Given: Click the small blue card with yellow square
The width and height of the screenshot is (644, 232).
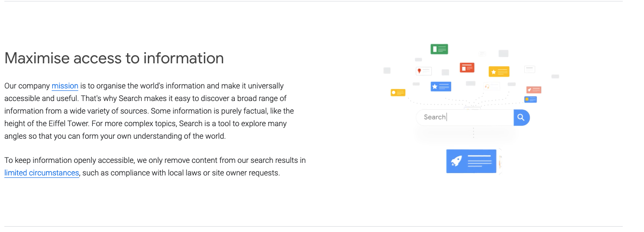Looking at the screenshot, I should 530,100.
